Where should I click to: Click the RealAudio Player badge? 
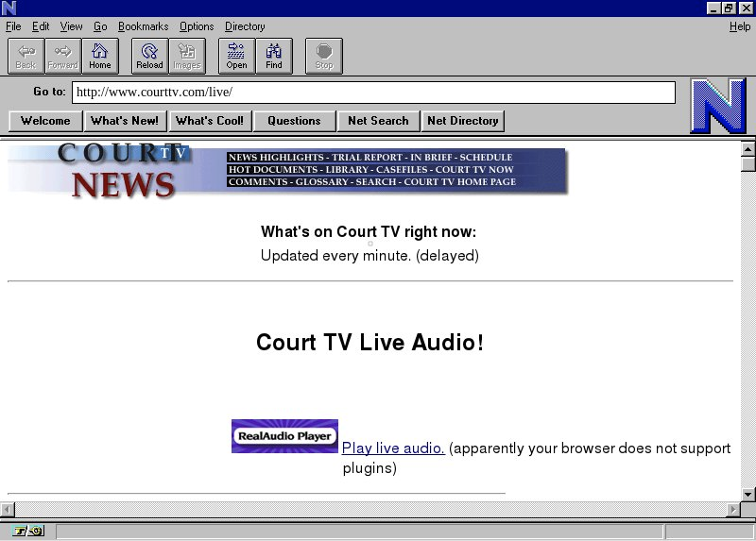284,436
